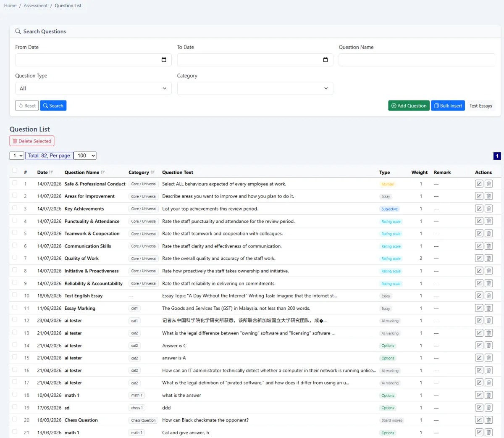Select the Areas for Improvement row checkbox
This screenshot has height=438, width=504.
(x=15, y=195)
